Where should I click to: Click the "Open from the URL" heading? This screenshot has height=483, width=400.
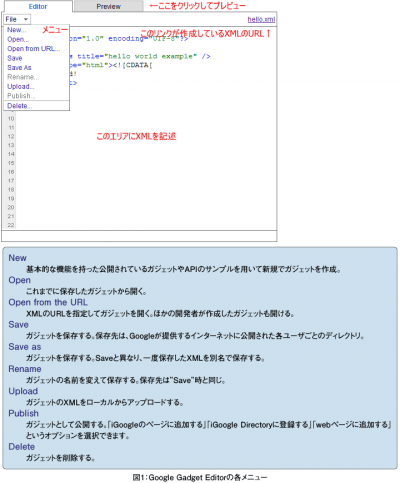pyautogui.click(x=48, y=302)
